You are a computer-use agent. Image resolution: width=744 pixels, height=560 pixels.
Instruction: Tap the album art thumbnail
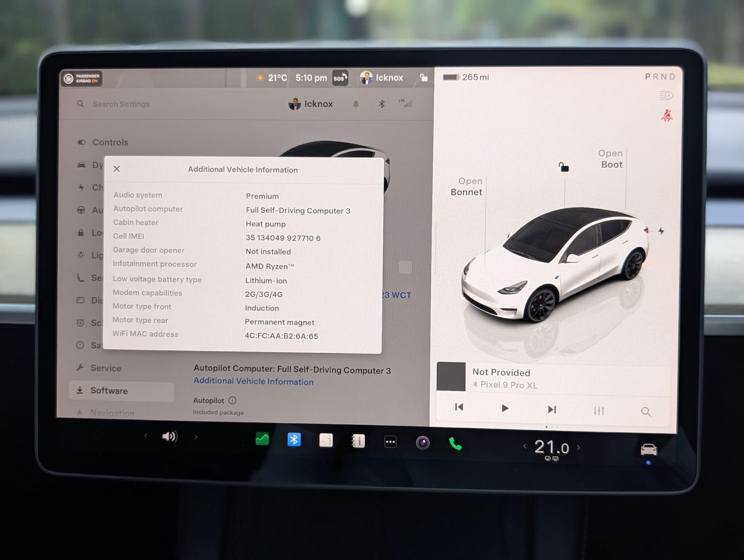451,377
